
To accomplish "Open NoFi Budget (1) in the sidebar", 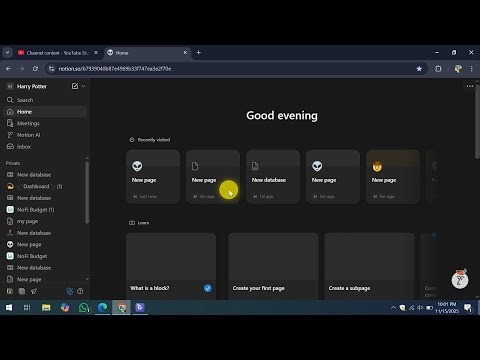I will pos(45,210).
